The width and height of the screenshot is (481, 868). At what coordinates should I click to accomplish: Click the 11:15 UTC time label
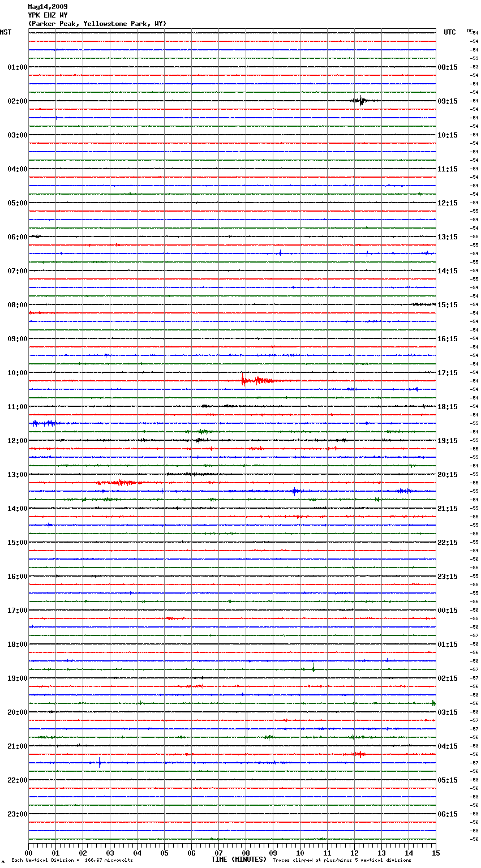[x=448, y=169]
